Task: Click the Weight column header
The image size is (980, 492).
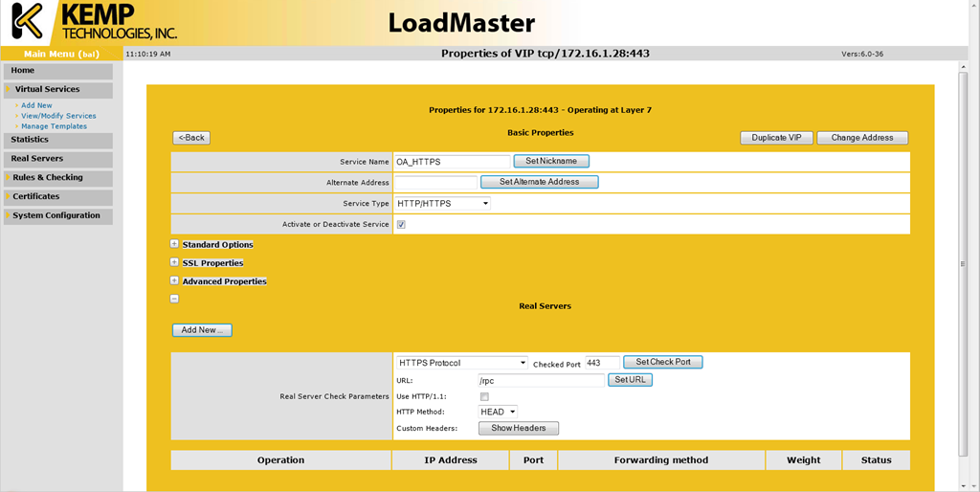Action: coord(804,460)
